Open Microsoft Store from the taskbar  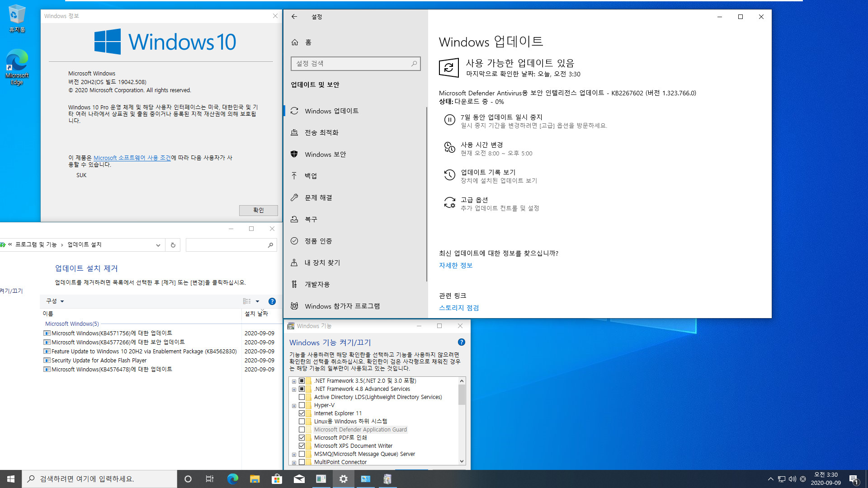(277, 479)
